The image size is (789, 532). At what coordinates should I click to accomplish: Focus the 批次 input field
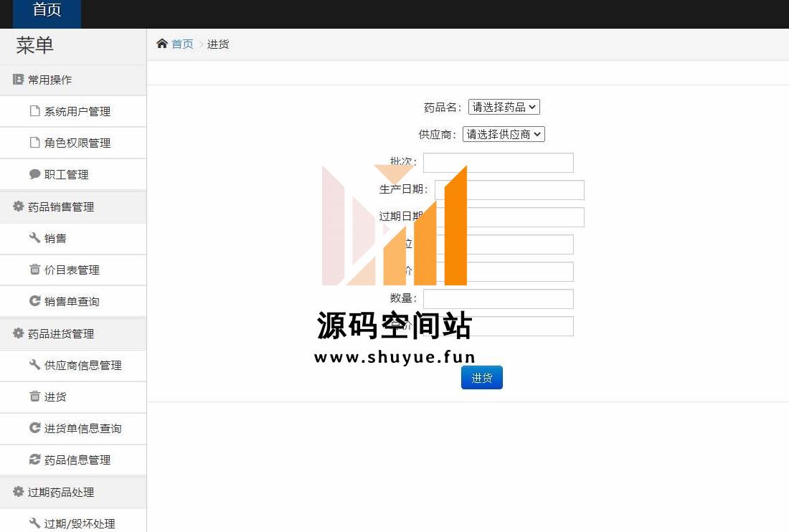498,163
